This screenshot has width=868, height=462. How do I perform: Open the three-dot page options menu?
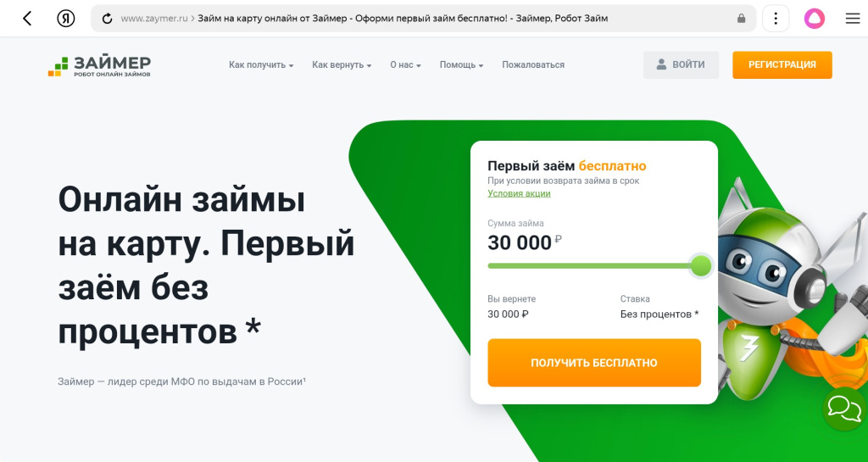click(x=776, y=19)
